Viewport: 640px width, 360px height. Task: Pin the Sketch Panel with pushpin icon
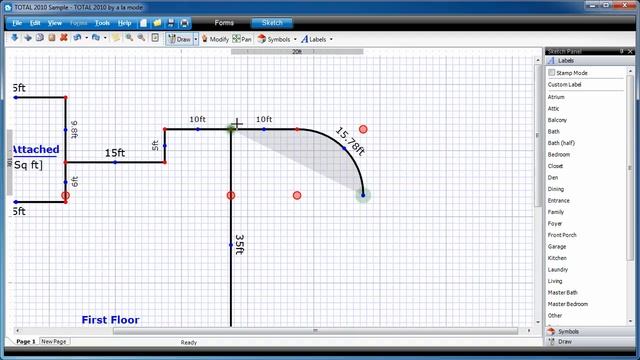(622, 51)
